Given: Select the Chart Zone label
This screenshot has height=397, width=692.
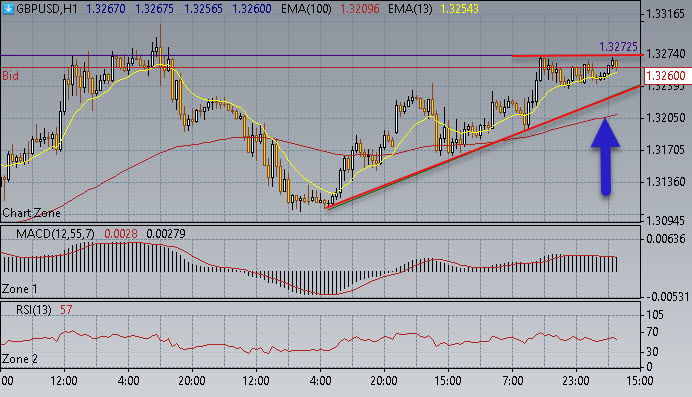Looking at the screenshot, I should [31, 213].
